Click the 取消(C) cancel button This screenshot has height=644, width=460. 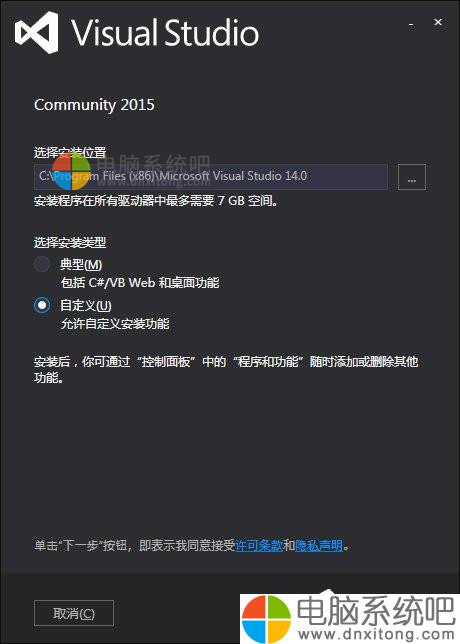(74, 613)
